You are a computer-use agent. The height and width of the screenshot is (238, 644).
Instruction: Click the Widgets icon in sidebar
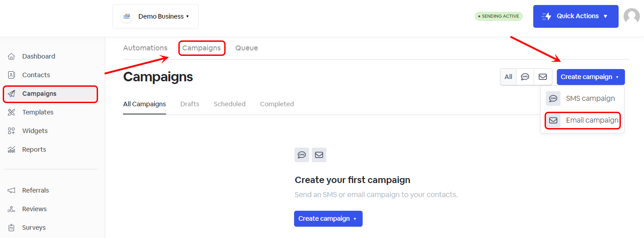[x=12, y=131]
